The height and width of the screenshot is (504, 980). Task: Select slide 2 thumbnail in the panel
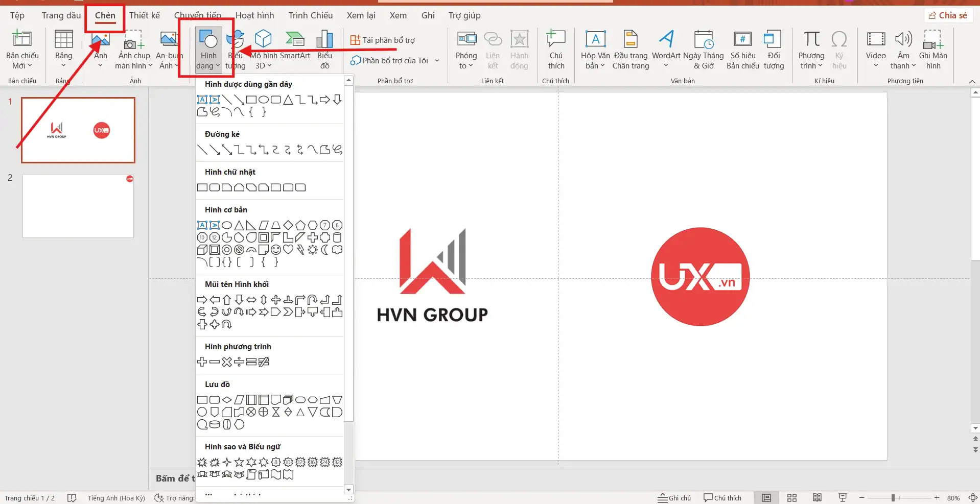[78, 206]
